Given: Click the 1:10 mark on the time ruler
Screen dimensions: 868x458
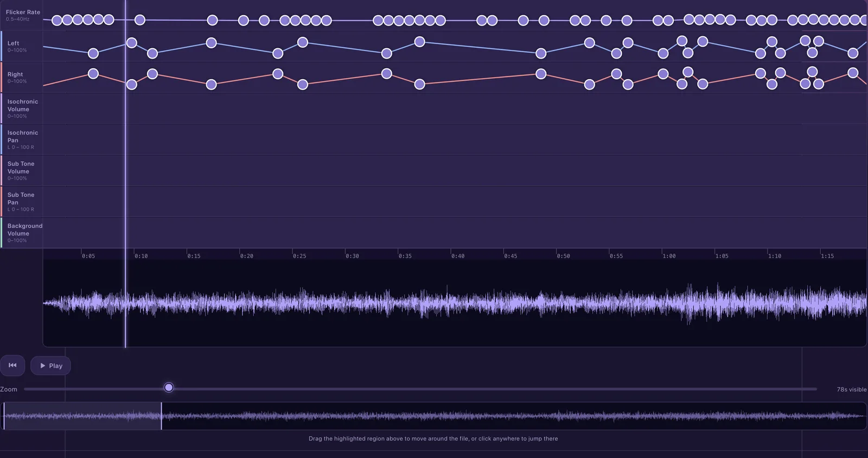Looking at the screenshot, I should (775, 256).
